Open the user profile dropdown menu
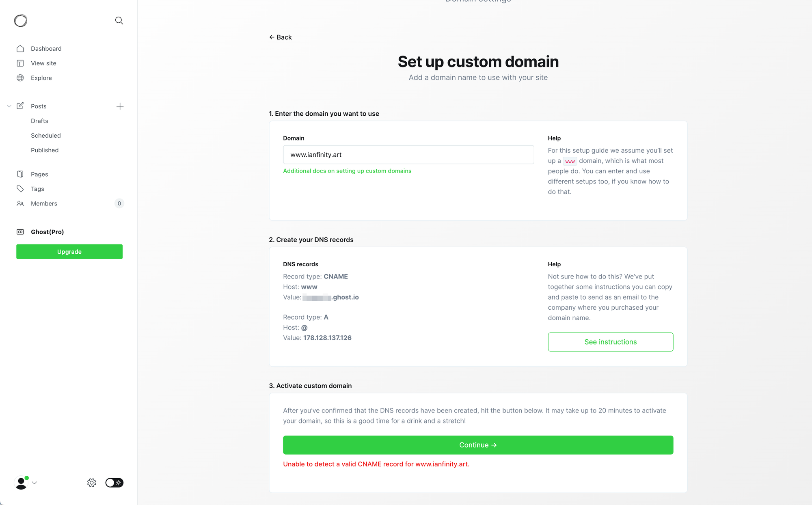The width and height of the screenshot is (812, 505). pos(26,483)
